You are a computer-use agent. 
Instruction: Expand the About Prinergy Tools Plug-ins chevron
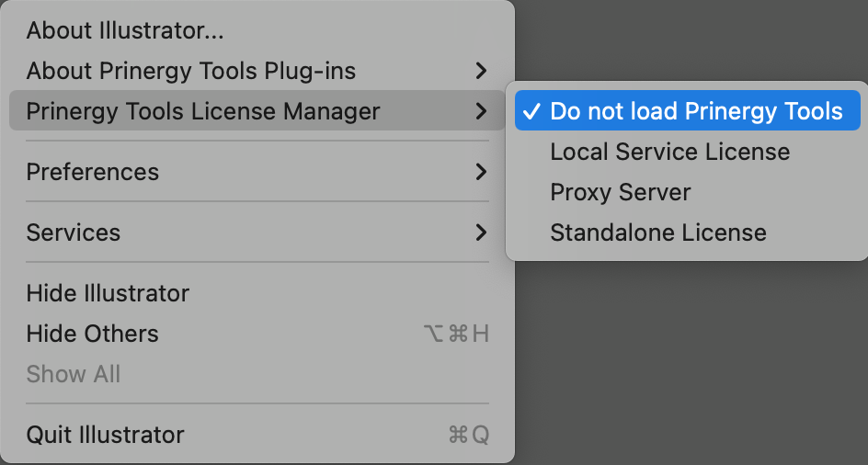click(481, 71)
